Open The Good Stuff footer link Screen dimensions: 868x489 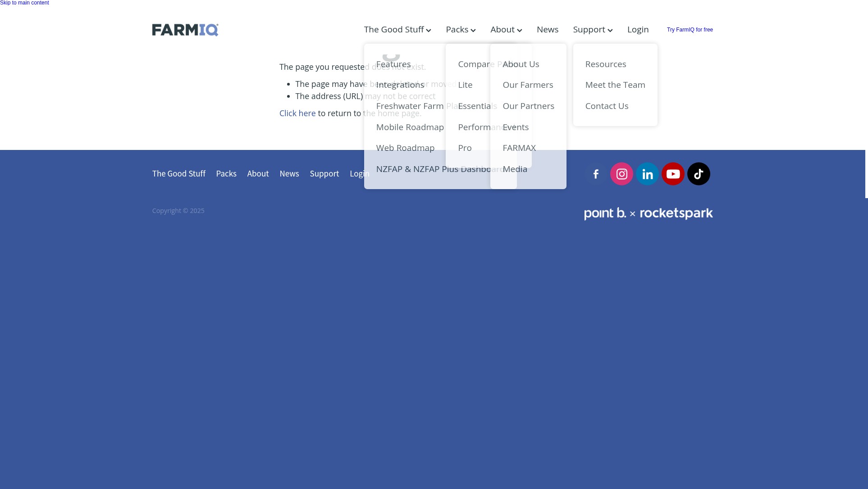tap(179, 173)
